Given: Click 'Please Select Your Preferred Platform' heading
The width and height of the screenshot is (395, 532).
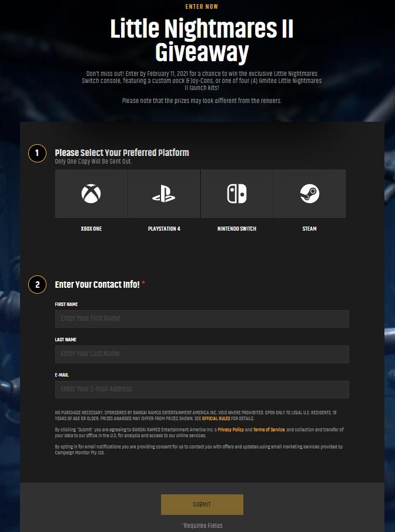Looking at the screenshot, I should [x=122, y=152].
